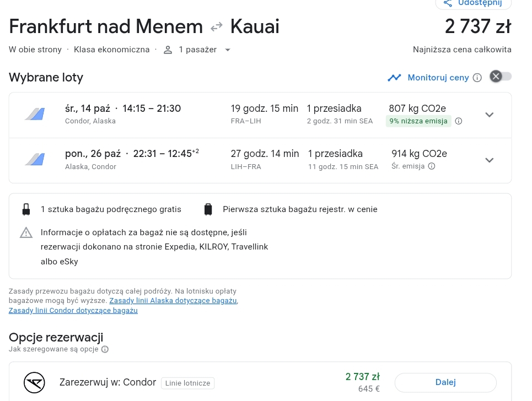This screenshot has height=401, width=532.
Task: Click the śr., 14 paź 14:15 – 21:30 time text
Action: click(x=123, y=109)
